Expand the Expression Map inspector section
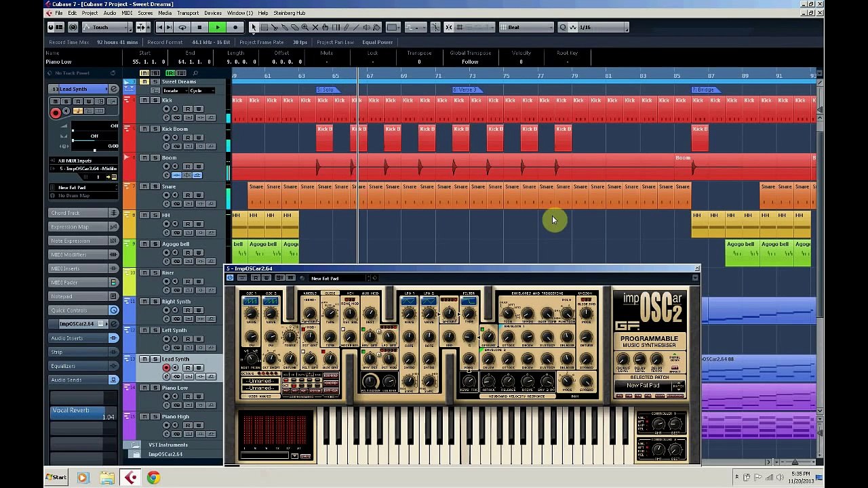Screen dimensions: 868x488 pyautogui.click(x=83, y=227)
